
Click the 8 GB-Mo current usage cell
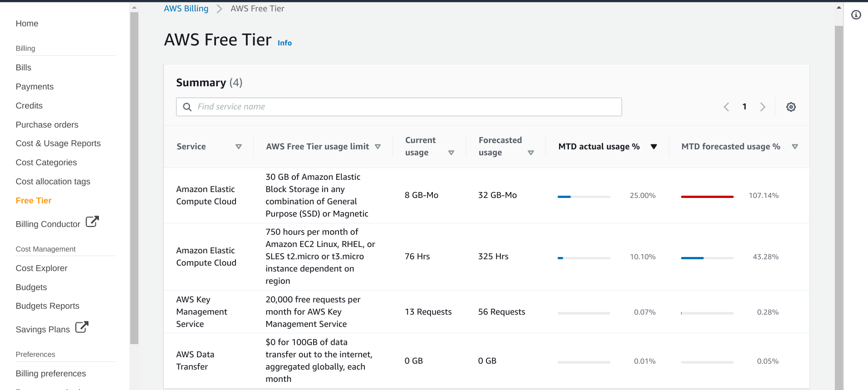(422, 195)
